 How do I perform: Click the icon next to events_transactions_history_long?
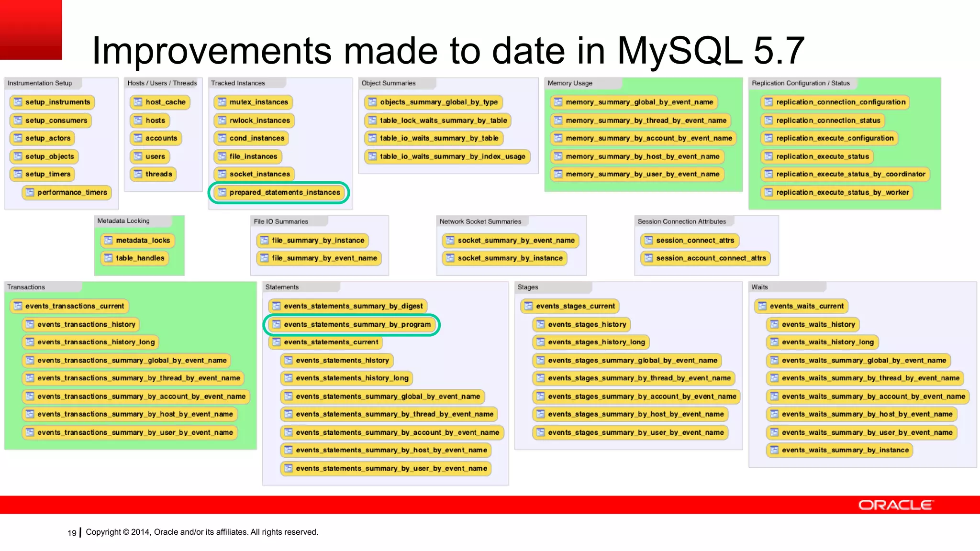pyautogui.click(x=30, y=342)
